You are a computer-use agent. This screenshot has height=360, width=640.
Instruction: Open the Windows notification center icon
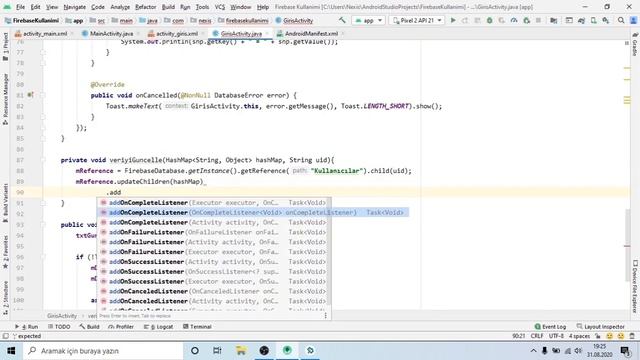pyautogui.click(x=625, y=351)
